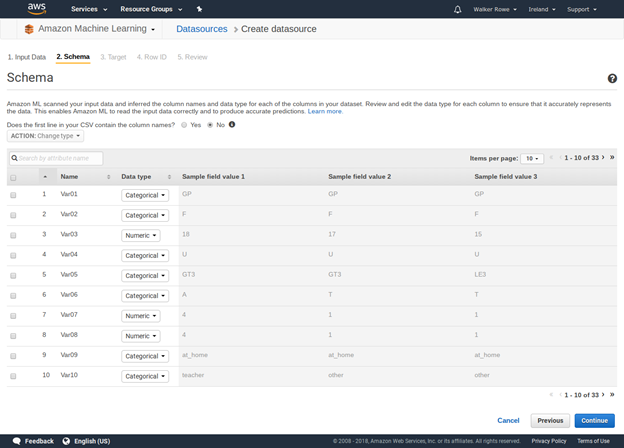Open the Privacy Policy link
The height and width of the screenshot is (448, 624).
point(549,441)
